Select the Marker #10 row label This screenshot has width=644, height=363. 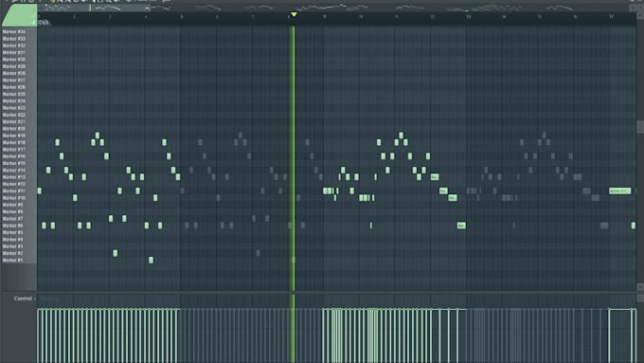pyautogui.click(x=14, y=198)
